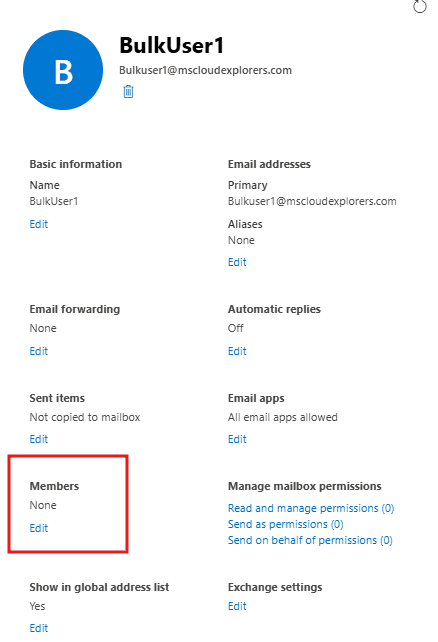
Task: Click the Primary email address value
Action: point(312,201)
